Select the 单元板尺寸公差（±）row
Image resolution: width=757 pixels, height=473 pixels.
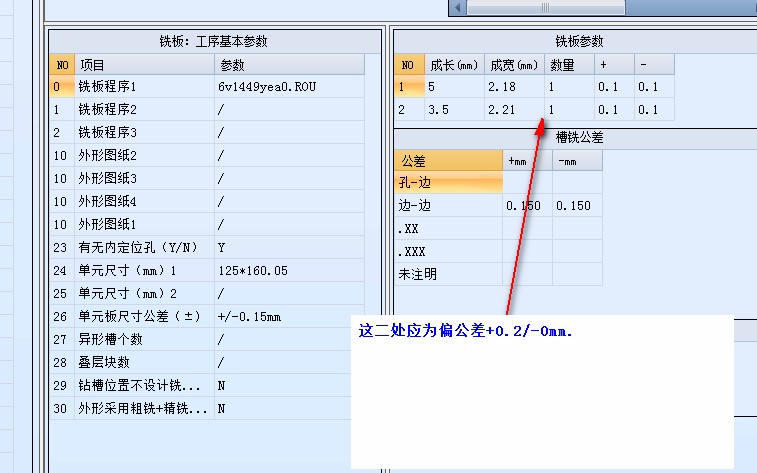pos(207,317)
